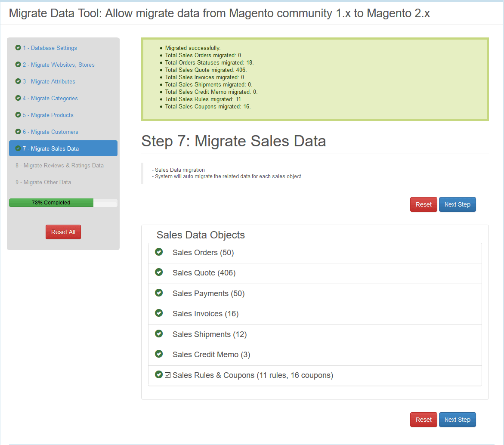Go to step 2 Migrate Websites, Stores
The image size is (504, 445).
click(59, 65)
